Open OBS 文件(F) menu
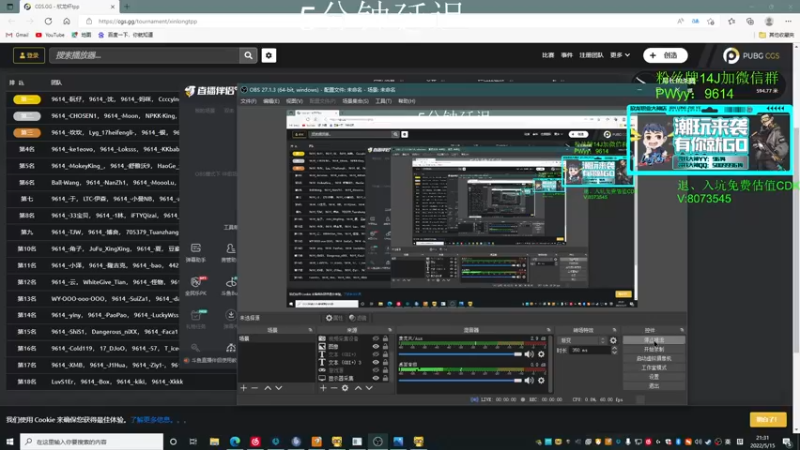Image resolution: width=800 pixels, height=450 pixels. (x=248, y=101)
